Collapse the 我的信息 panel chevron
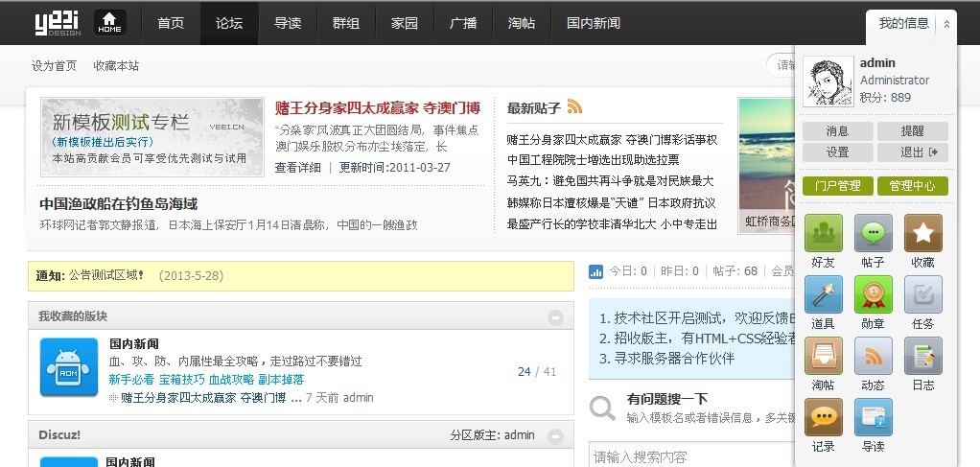Screen dimensions: 980x467 946,24
